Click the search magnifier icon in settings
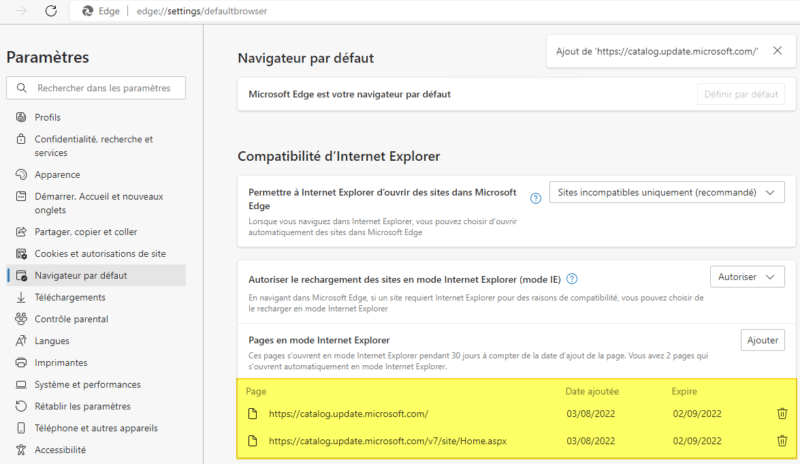 pos(21,88)
